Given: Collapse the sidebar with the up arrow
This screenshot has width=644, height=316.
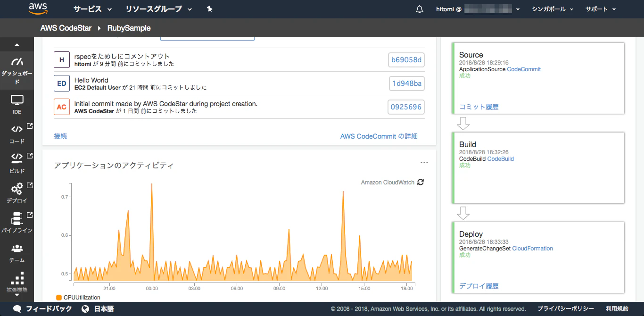Looking at the screenshot, I should 17,45.
